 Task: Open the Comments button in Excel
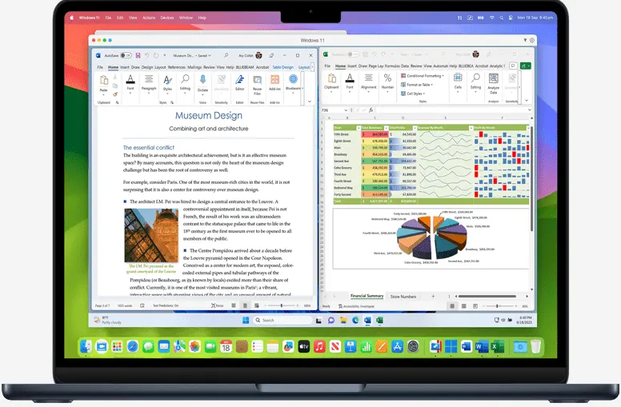click(x=513, y=66)
